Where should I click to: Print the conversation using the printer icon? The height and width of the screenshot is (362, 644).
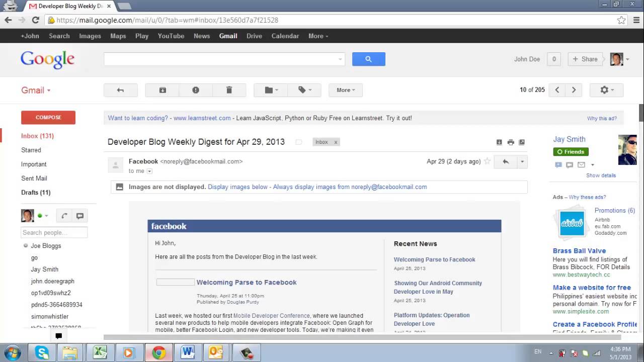[x=511, y=142]
